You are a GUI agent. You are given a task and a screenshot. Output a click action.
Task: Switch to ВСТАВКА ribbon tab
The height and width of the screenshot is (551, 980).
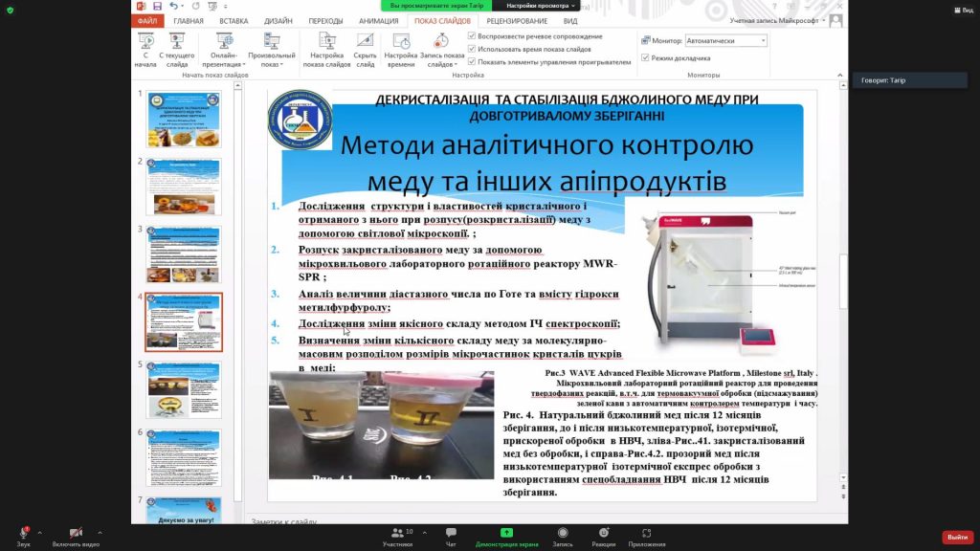(x=234, y=21)
